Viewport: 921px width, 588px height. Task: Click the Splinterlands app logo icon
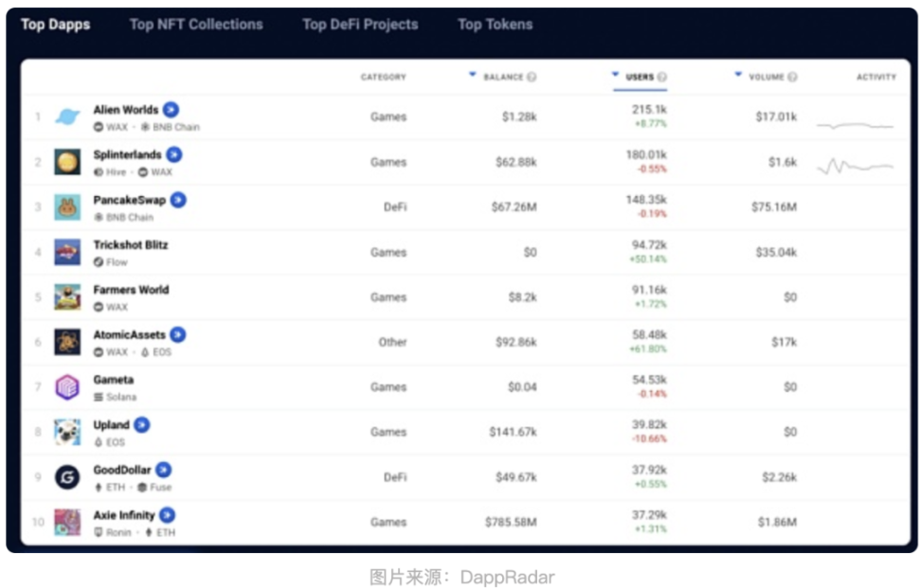click(x=67, y=162)
